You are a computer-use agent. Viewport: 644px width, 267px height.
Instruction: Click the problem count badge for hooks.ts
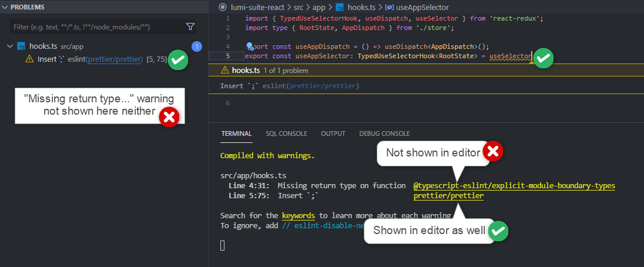197,46
